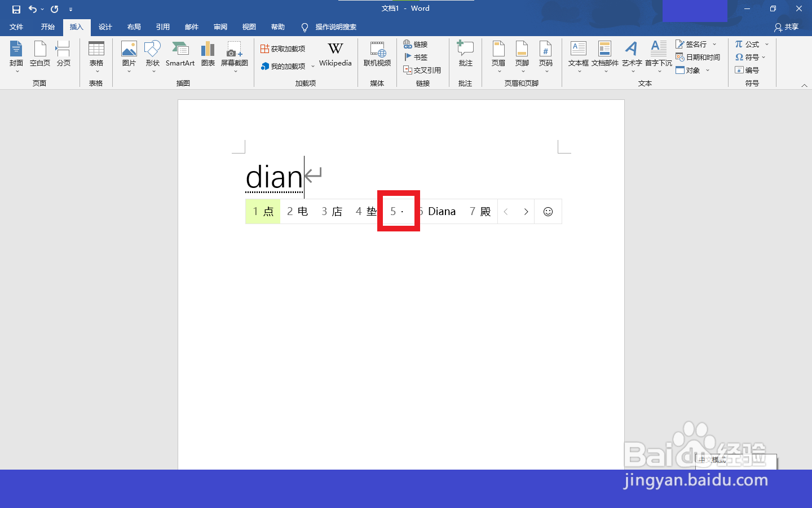This screenshot has height=508, width=812.
Task: Insert a number with 编号
Action: [x=747, y=70]
